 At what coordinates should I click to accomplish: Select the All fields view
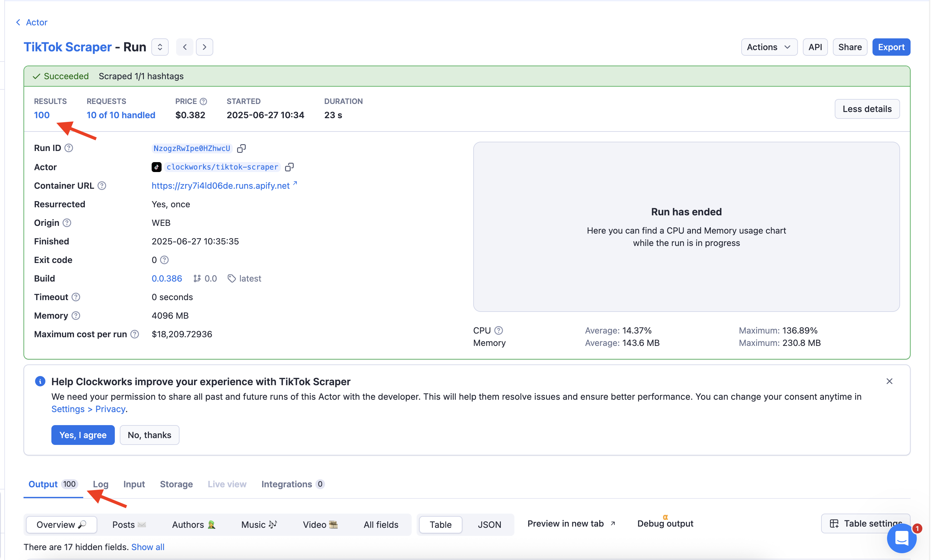(x=381, y=524)
